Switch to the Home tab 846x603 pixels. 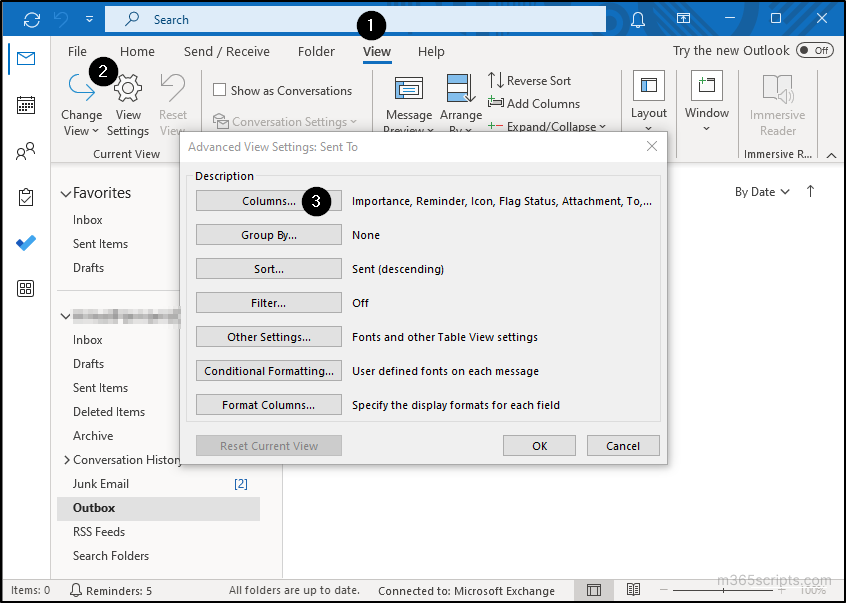pos(137,51)
